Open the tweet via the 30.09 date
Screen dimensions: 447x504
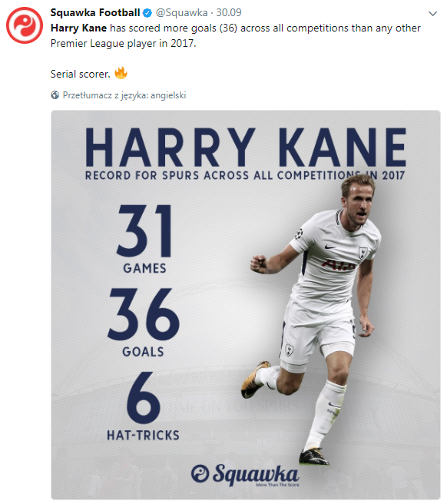pos(228,12)
